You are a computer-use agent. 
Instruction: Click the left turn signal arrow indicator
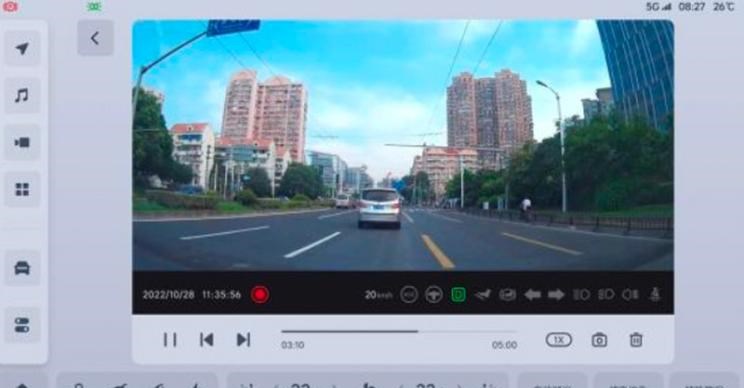click(532, 295)
